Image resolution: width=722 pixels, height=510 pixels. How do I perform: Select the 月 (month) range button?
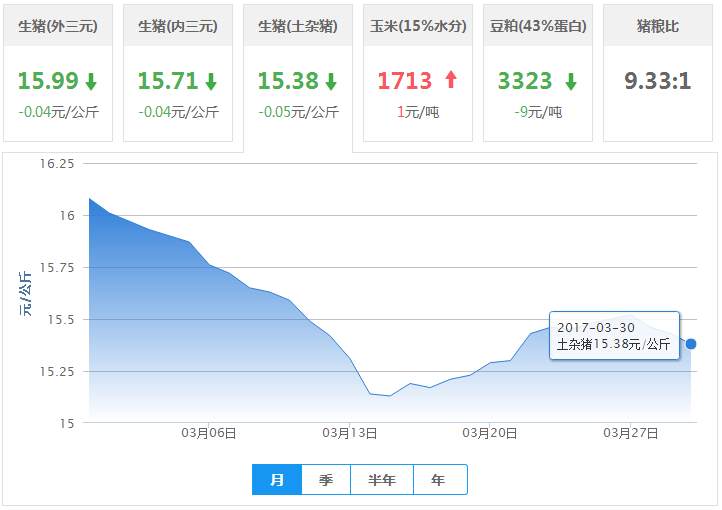277,480
